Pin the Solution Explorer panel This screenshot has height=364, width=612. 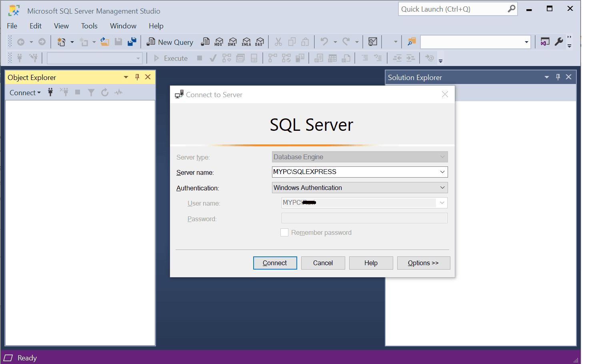click(x=558, y=77)
